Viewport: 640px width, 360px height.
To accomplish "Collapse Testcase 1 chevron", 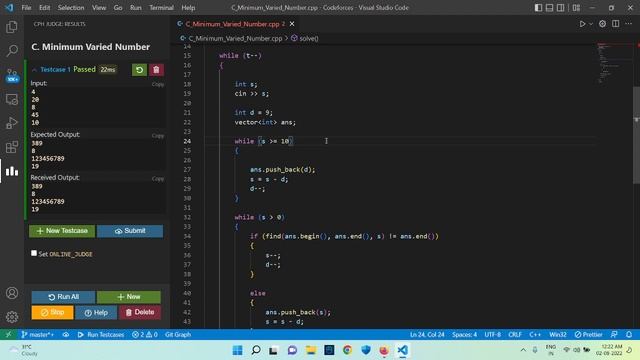I will pos(34,70).
